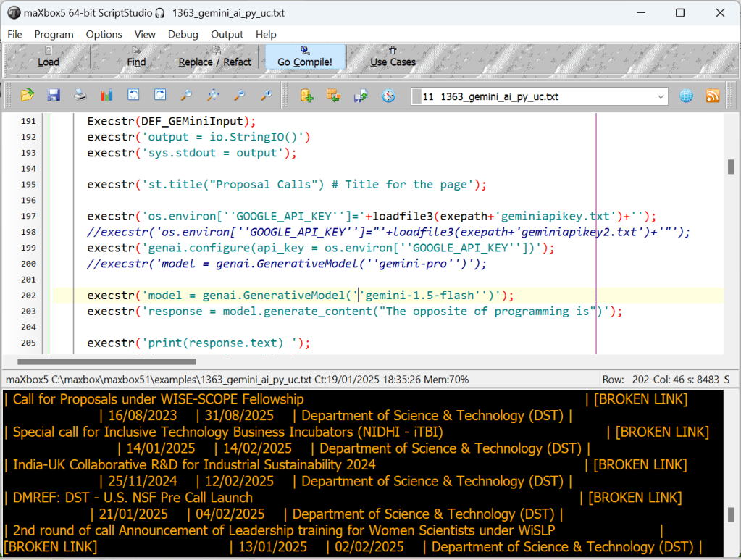Click Replace / Refact toolbar button
This screenshot has width=741, height=560.
(x=215, y=57)
